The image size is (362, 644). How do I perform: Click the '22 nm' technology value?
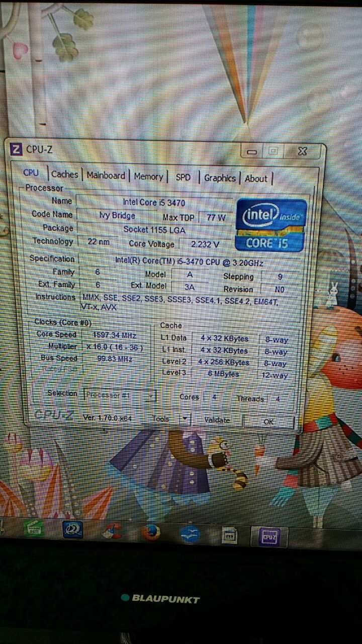(x=99, y=241)
